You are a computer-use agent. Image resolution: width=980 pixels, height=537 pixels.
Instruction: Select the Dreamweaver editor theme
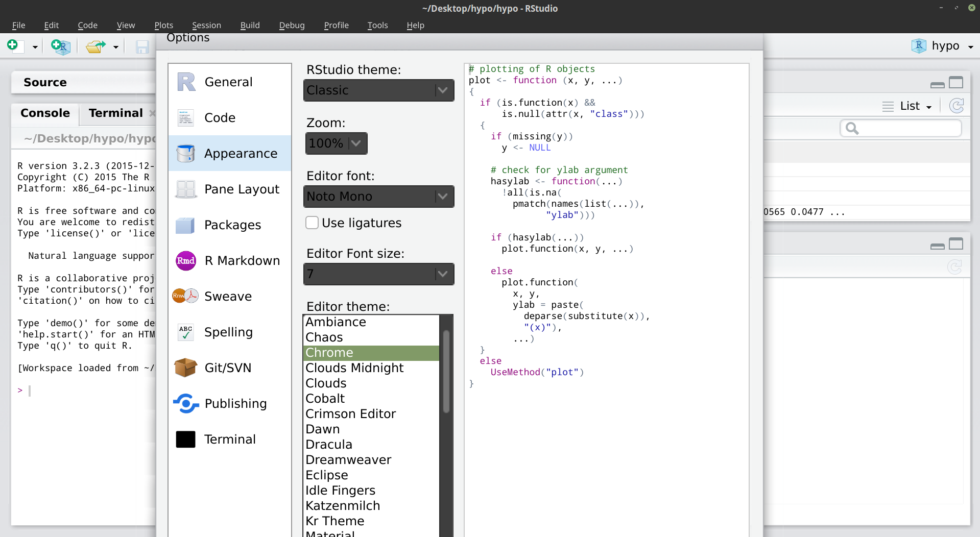(x=371, y=460)
